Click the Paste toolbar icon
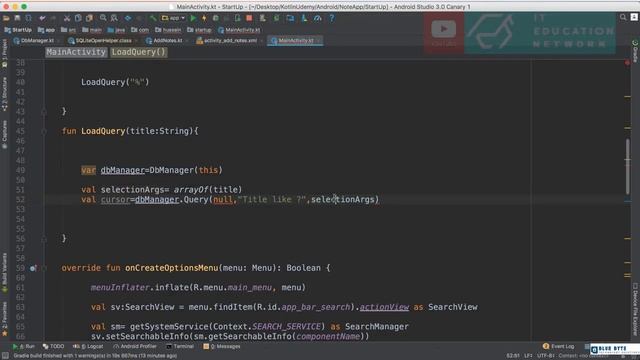 (x=89, y=18)
